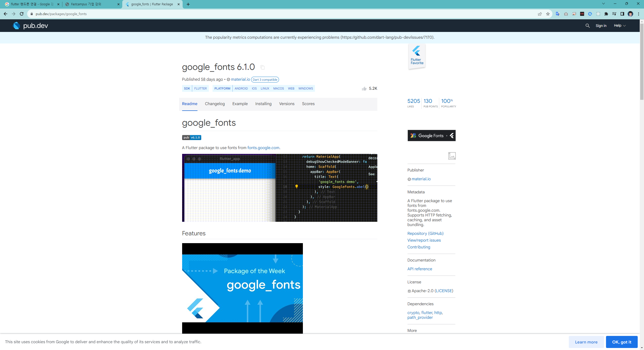Image resolution: width=644 pixels, height=350 pixels.
Task: Open the site search magnifier icon
Action: [x=587, y=26]
